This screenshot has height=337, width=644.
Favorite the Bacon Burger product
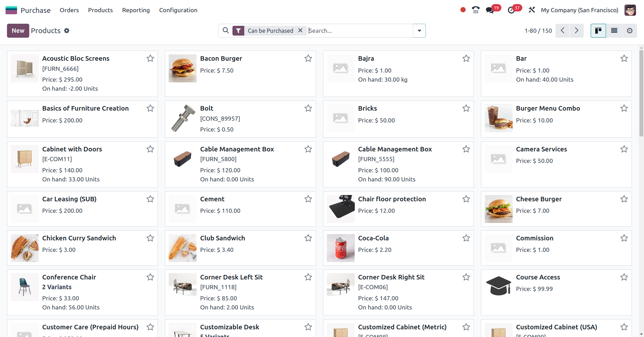click(x=308, y=58)
